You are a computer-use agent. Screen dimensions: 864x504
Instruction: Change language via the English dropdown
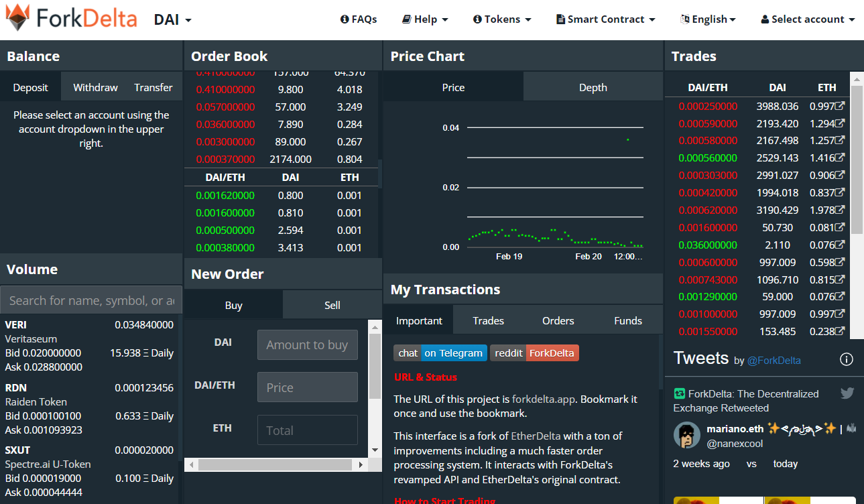point(708,19)
